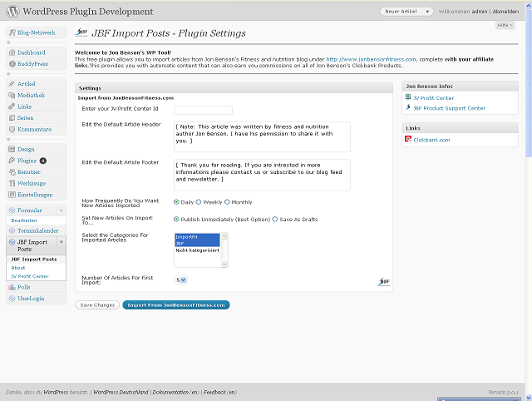The width and height of the screenshot is (532, 401).
Task: Click Import From JonBensonFitness.com button
Action: (176, 304)
